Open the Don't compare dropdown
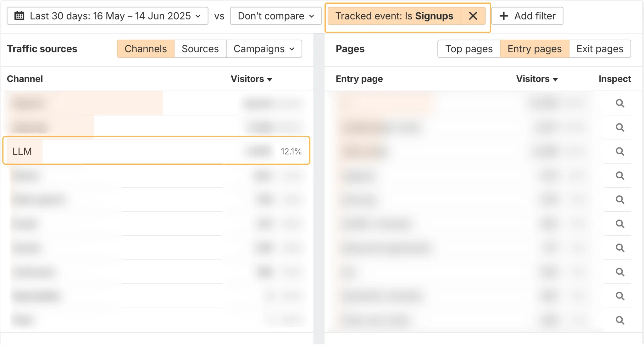 (275, 16)
